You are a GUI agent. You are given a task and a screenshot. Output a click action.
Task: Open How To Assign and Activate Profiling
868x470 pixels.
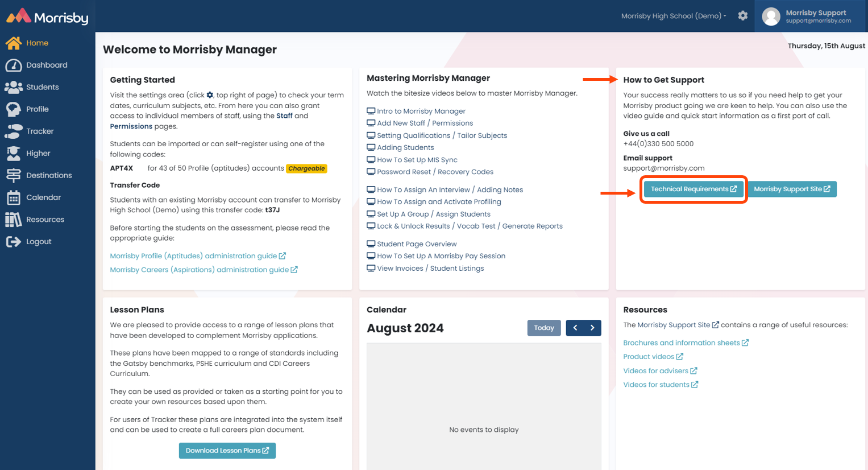click(439, 202)
